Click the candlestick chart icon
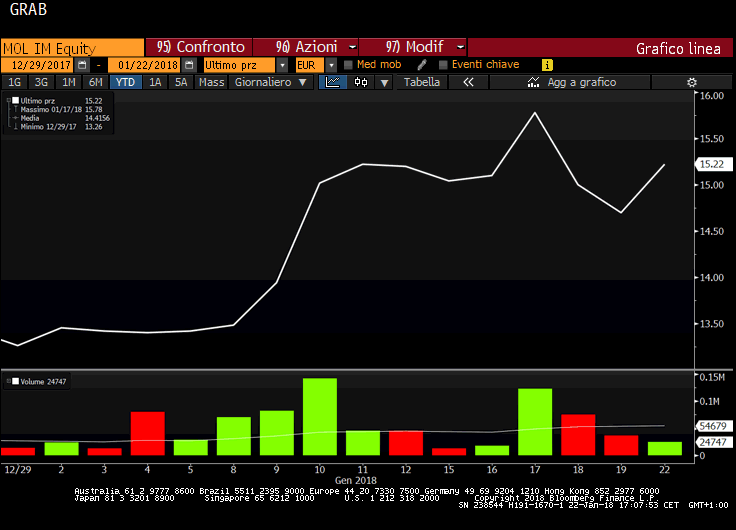The width and height of the screenshot is (736, 530). click(x=360, y=82)
